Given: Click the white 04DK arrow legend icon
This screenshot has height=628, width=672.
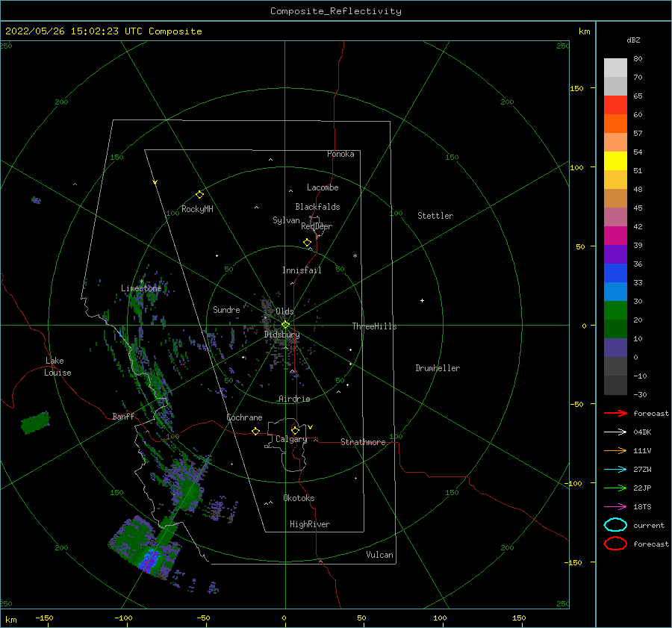Looking at the screenshot, I should click(x=615, y=432).
